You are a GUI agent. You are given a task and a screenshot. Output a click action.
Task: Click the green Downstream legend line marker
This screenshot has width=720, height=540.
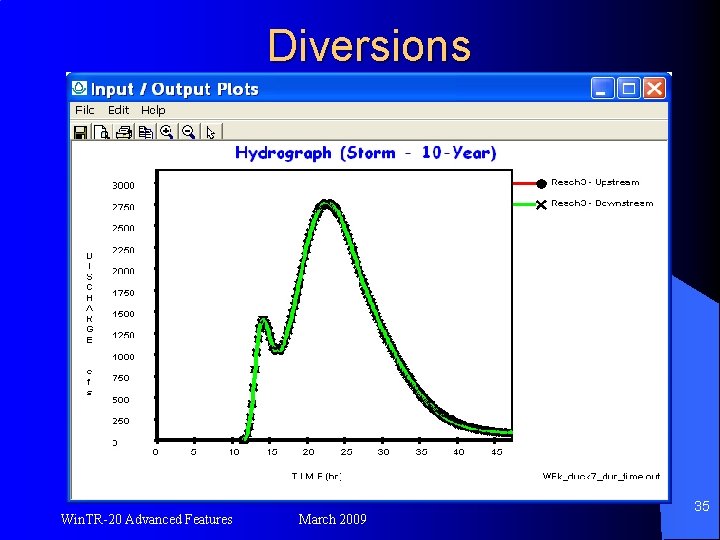click(529, 204)
